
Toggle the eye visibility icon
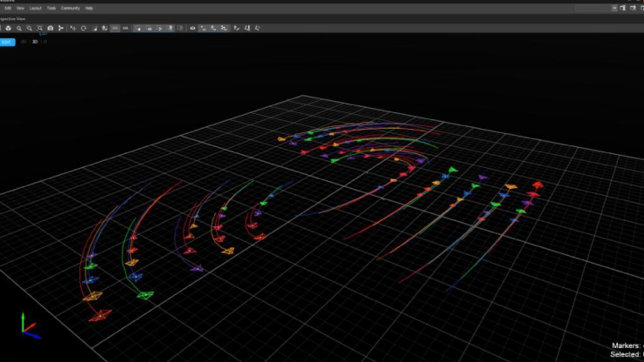(192, 28)
